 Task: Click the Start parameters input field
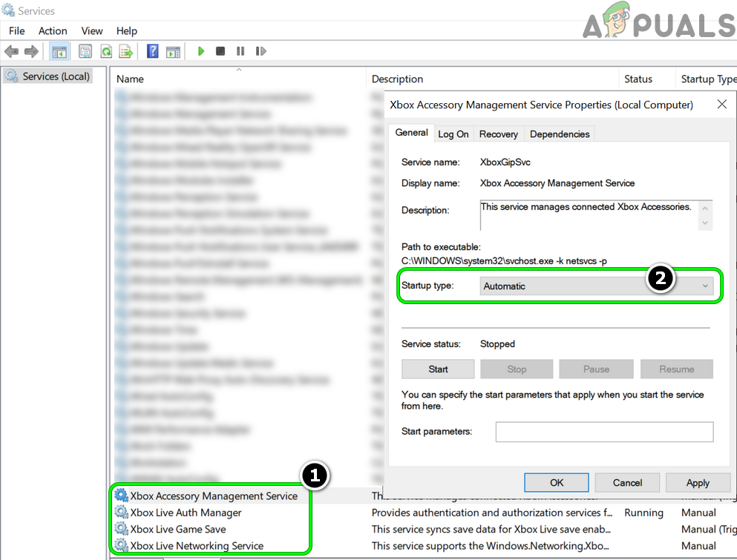pos(604,432)
